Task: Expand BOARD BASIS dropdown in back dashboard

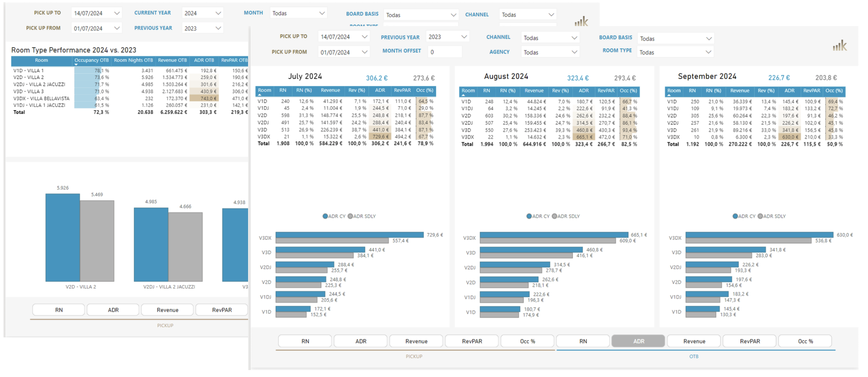Action: coord(421,15)
